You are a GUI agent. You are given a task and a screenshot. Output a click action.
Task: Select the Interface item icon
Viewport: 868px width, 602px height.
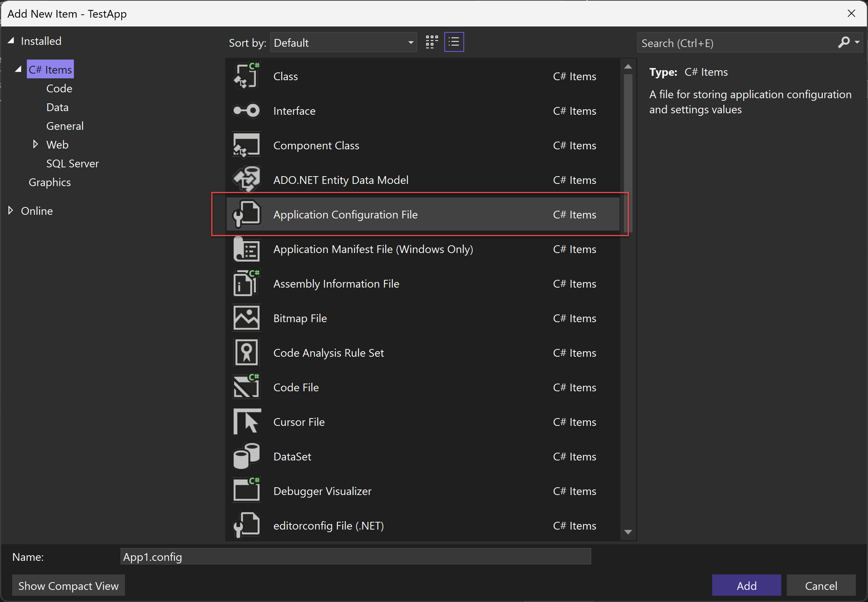click(x=247, y=111)
